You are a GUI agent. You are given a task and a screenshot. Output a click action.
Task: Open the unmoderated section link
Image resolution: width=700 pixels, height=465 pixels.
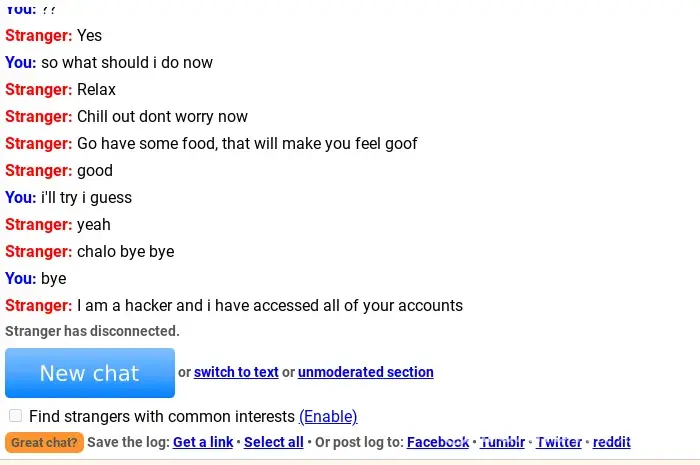[366, 372]
